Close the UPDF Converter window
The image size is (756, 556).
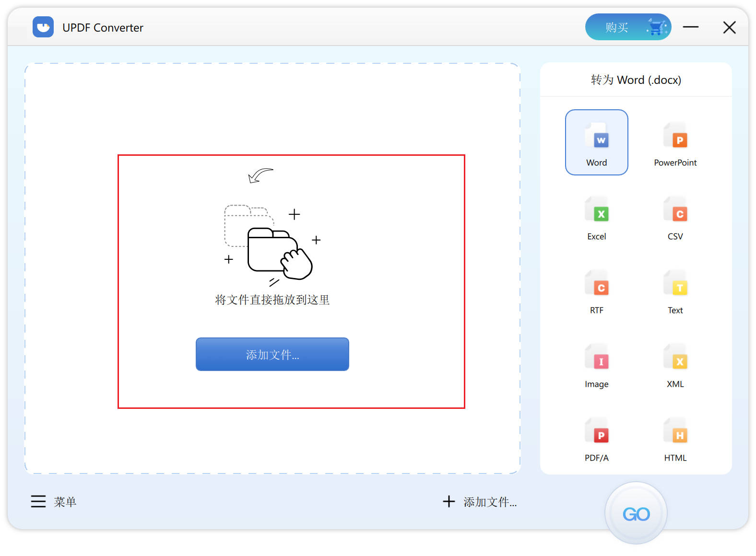coord(729,27)
